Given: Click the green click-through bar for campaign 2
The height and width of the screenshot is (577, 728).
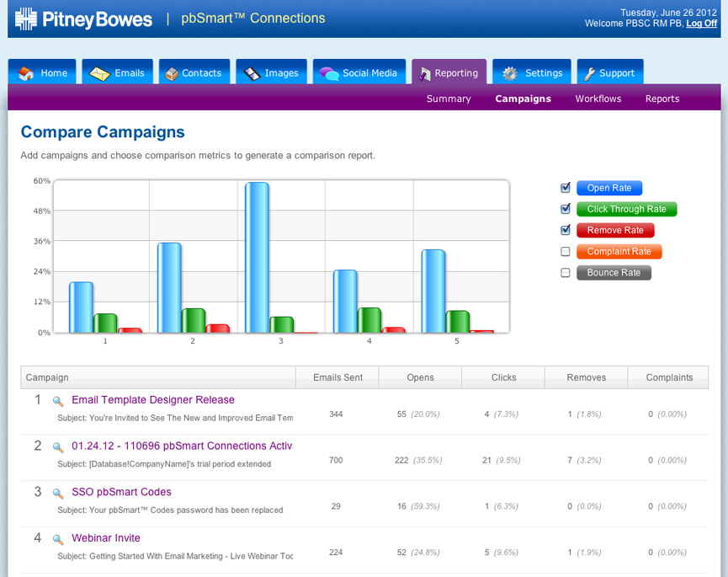Looking at the screenshot, I should (194, 321).
